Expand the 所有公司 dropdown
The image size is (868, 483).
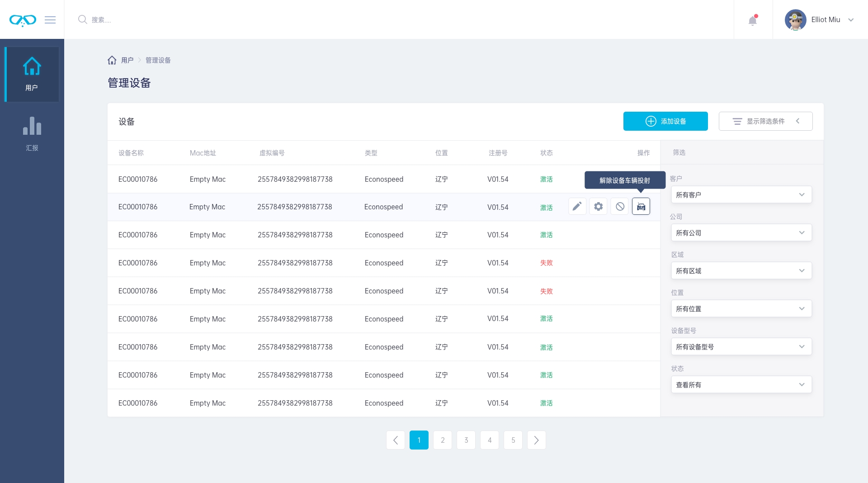(741, 233)
